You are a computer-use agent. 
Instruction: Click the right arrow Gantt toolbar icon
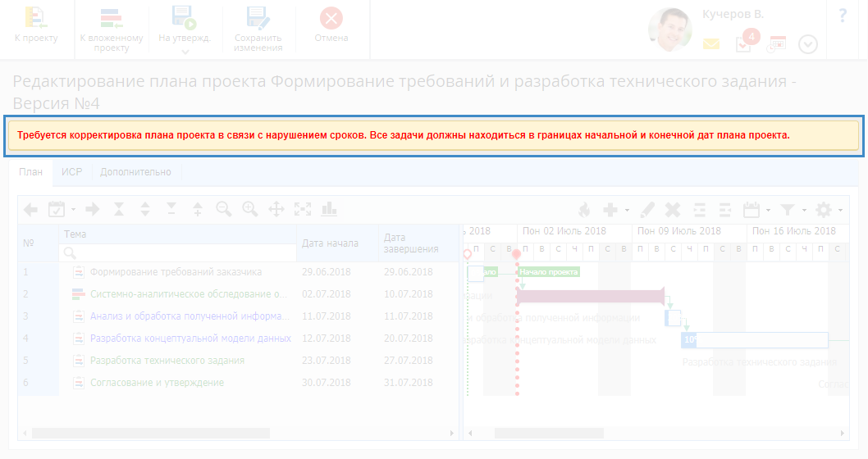tap(93, 210)
